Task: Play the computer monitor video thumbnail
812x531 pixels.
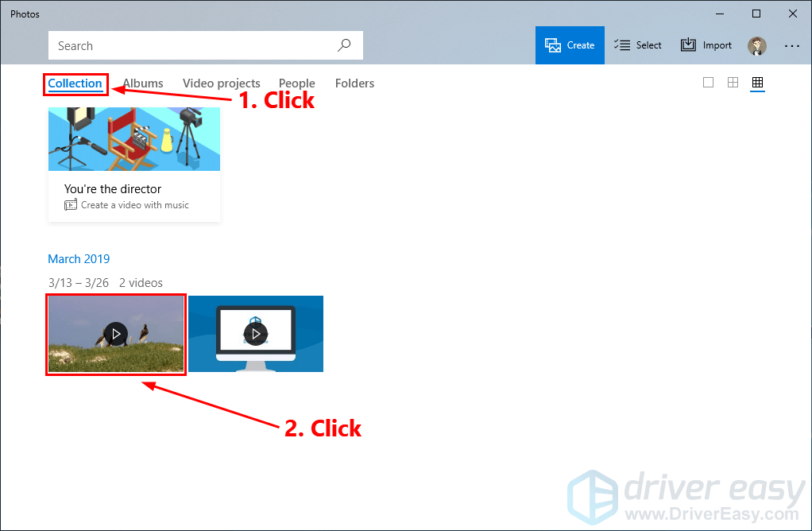Action: (x=256, y=334)
